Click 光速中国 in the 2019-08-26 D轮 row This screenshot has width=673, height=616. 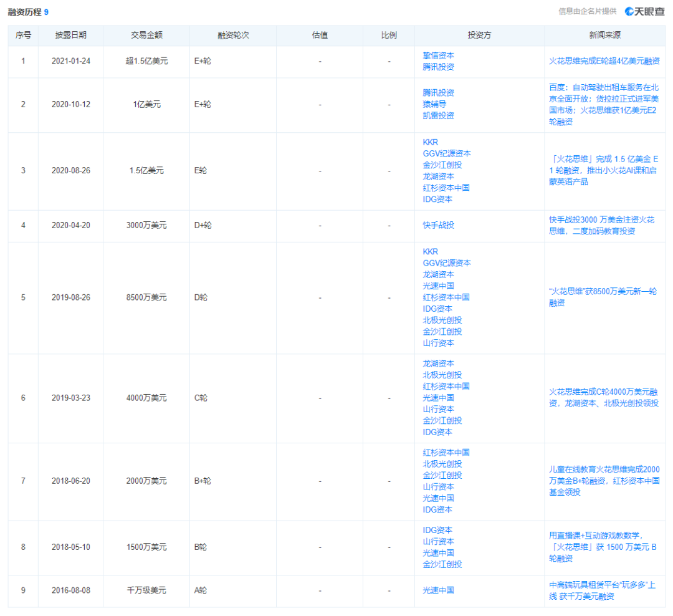[x=438, y=286]
